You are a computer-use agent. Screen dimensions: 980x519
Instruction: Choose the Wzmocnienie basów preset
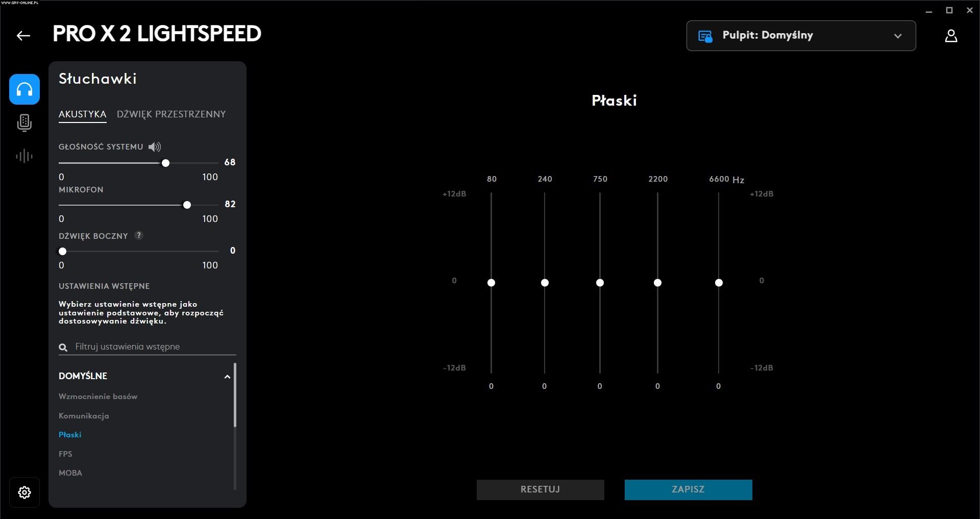point(98,397)
